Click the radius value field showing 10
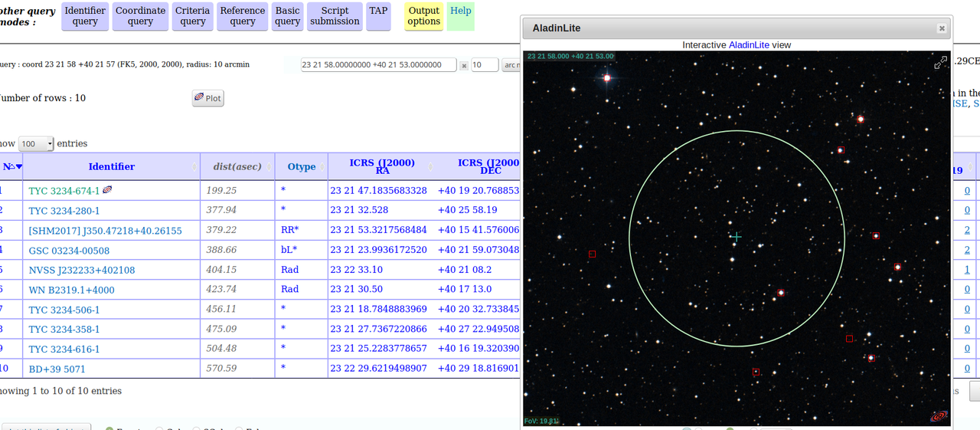Screen dimensions: 980x430 coord(484,65)
